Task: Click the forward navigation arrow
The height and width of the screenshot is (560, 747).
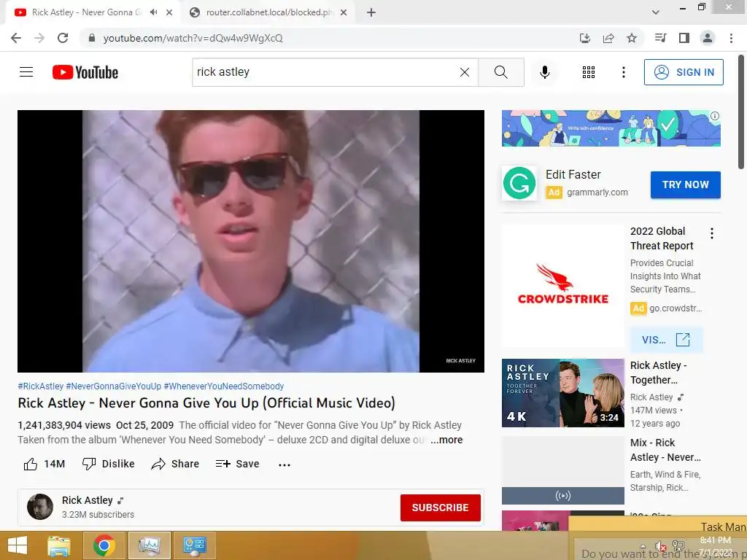Action: pyautogui.click(x=39, y=38)
